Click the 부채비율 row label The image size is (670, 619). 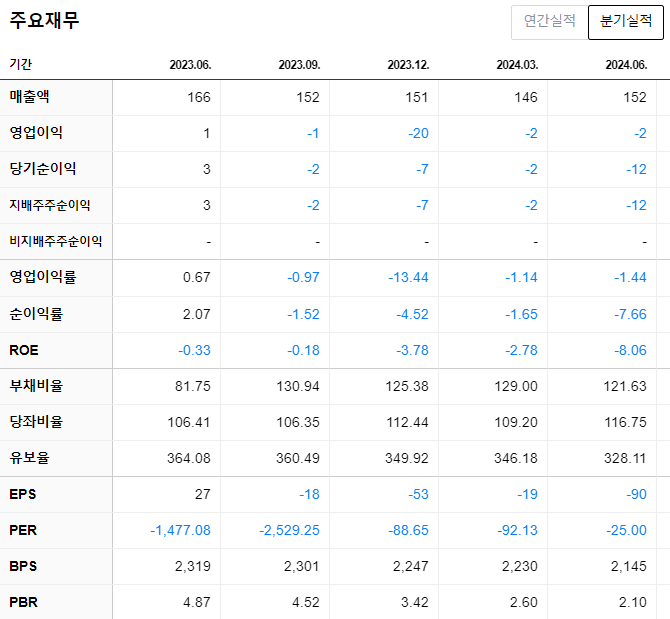pyautogui.click(x=36, y=386)
